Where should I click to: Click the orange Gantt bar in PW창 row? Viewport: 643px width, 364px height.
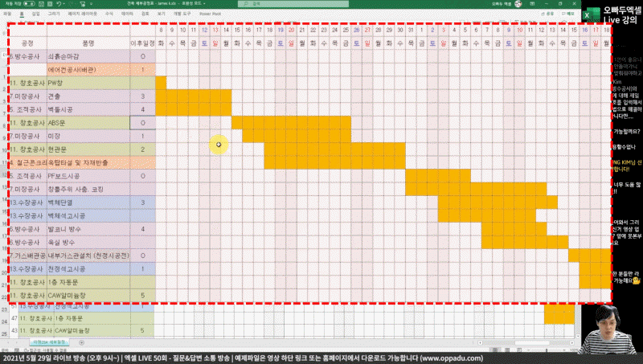(x=160, y=84)
